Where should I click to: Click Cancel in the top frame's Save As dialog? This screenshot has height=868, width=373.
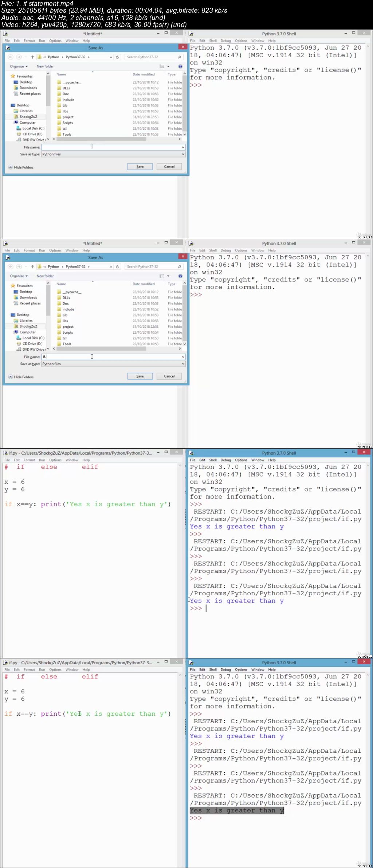tap(169, 167)
